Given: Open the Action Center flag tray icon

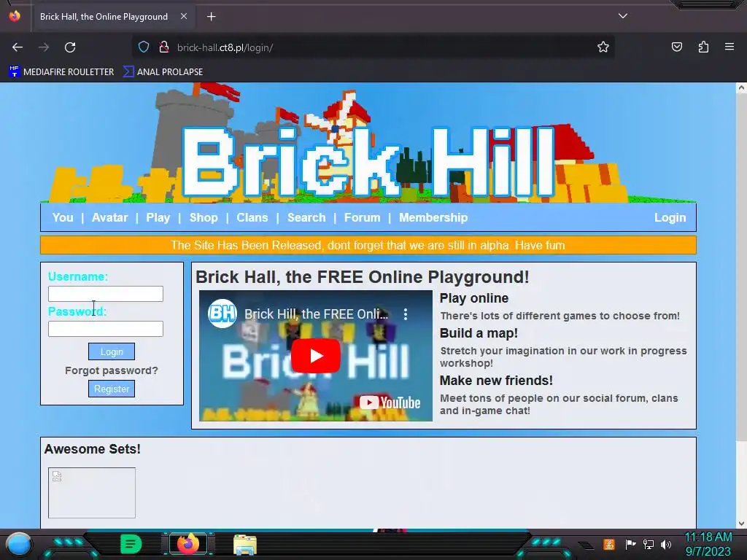Looking at the screenshot, I should click(x=630, y=544).
